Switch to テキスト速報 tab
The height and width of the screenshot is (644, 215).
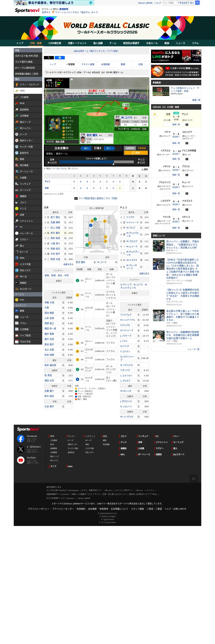point(88,64)
